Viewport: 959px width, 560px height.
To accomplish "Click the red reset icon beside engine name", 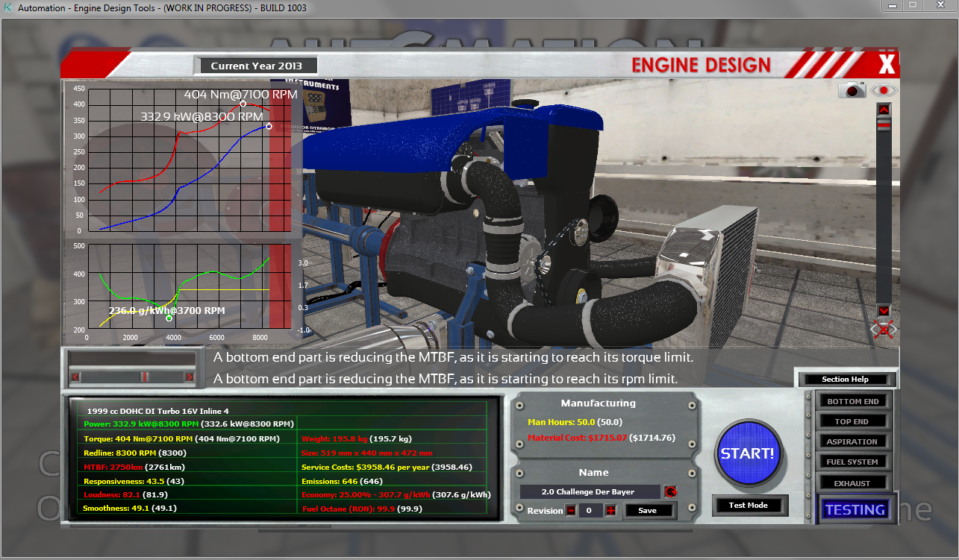I will tap(669, 492).
